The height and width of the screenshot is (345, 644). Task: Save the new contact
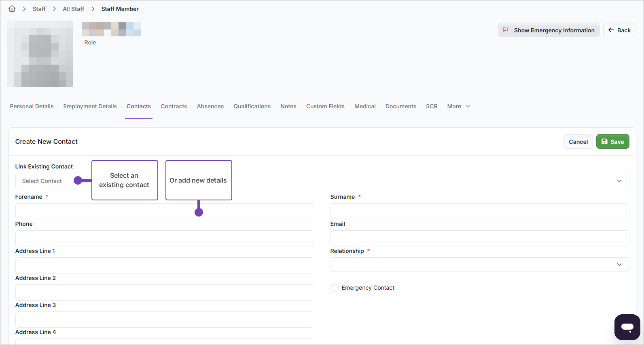point(612,141)
